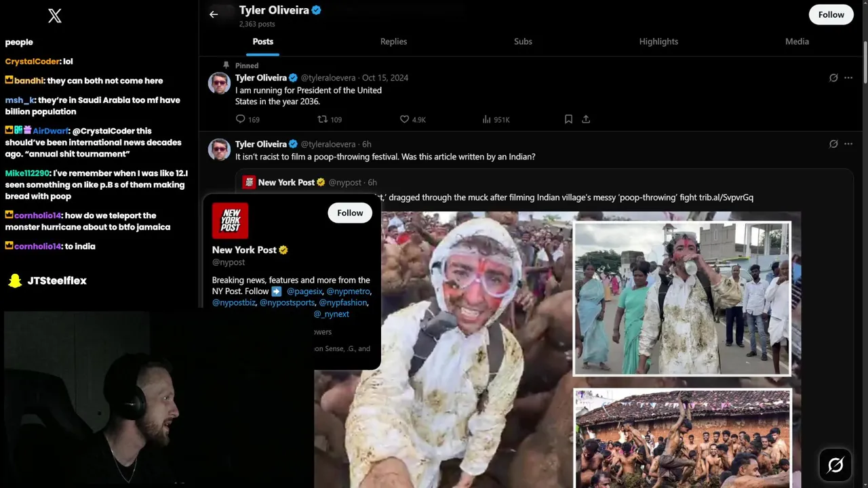
Task: Reply to the pinned President post
Action: tap(248, 119)
